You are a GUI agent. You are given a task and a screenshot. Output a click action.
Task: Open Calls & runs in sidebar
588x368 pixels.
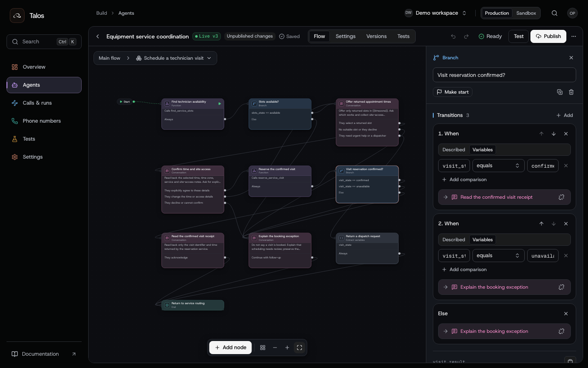(x=44, y=103)
